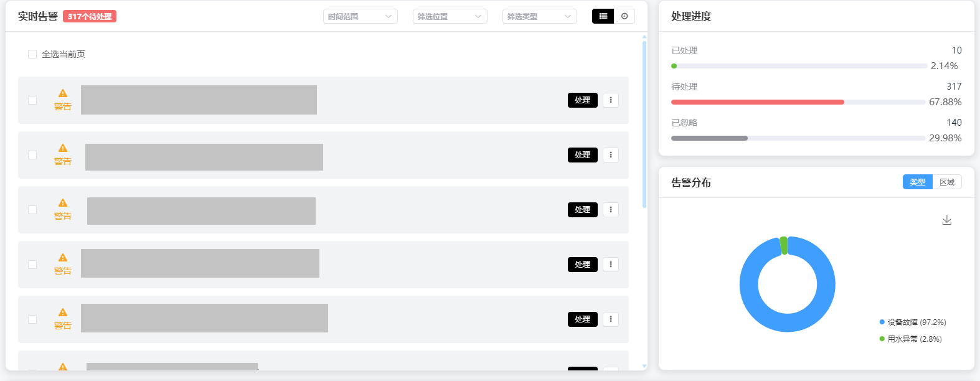
Task: Open more options for fourth alarm
Action: [x=611, y=265]
